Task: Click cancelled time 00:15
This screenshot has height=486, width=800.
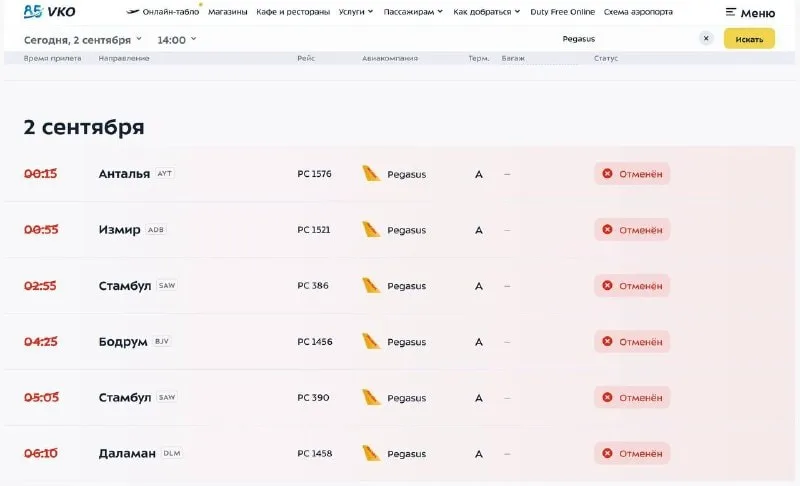Action: point(40,174)
